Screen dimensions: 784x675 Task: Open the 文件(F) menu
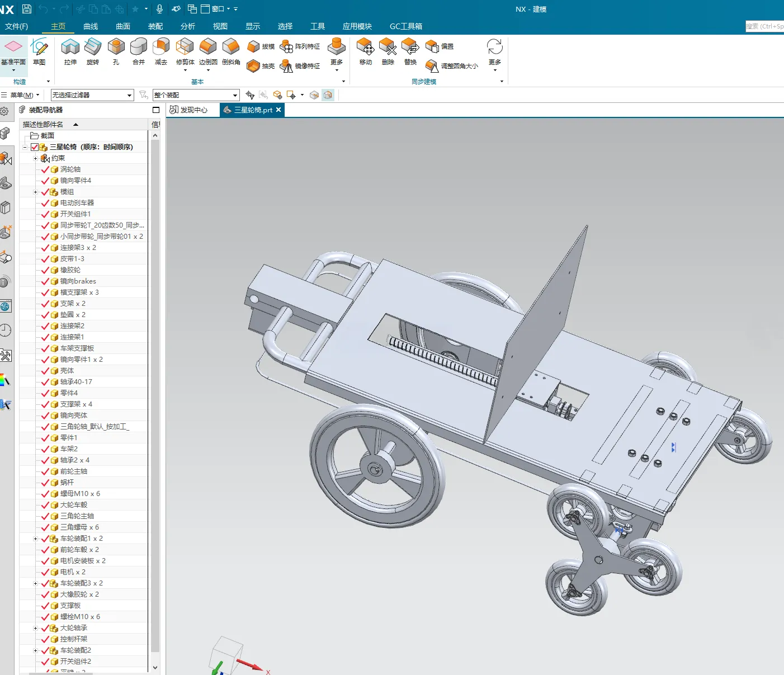pos(16,26)
